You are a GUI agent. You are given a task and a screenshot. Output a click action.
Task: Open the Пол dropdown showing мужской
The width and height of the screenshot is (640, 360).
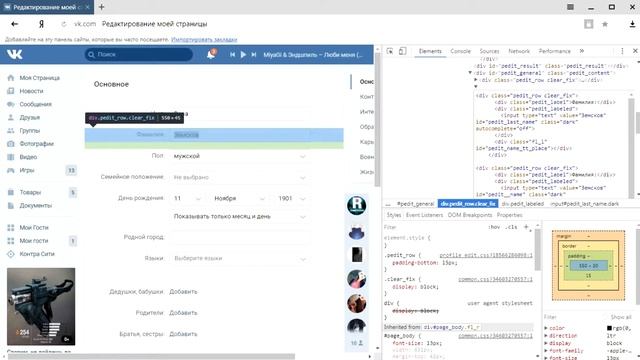click(x=239, y=156)
